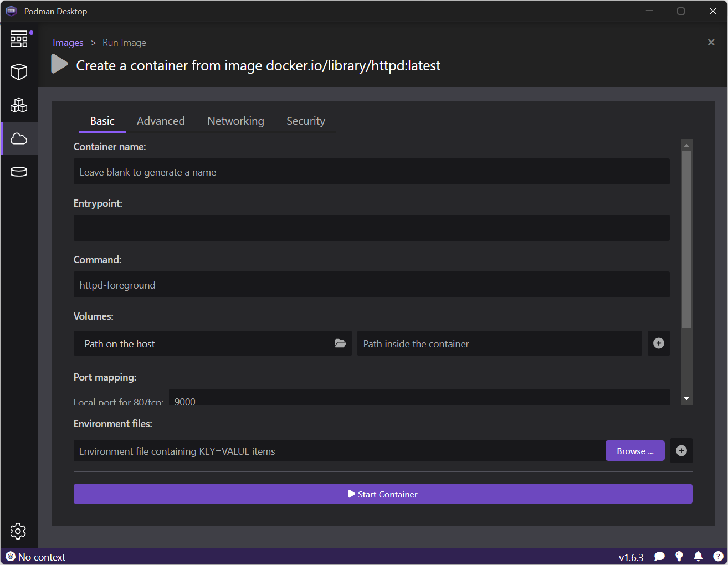
Task: Open Settings gear icon
Action: (18, 531)
